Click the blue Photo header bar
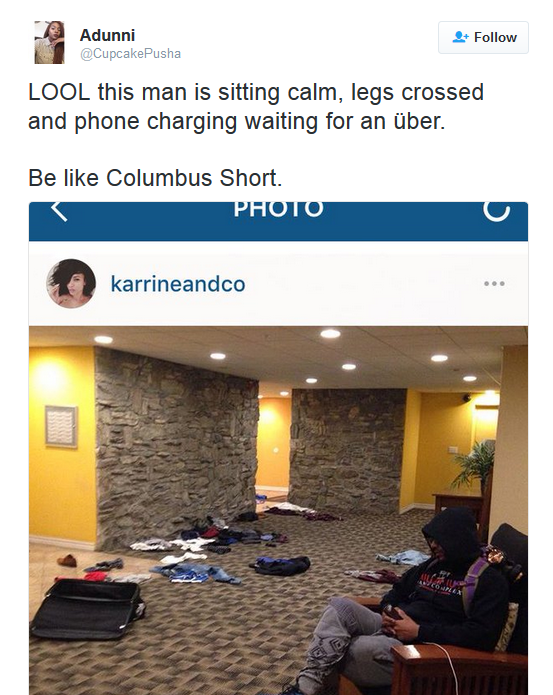Screen dimensions: 553x695 pyautogui.click(x=278, y=221)
